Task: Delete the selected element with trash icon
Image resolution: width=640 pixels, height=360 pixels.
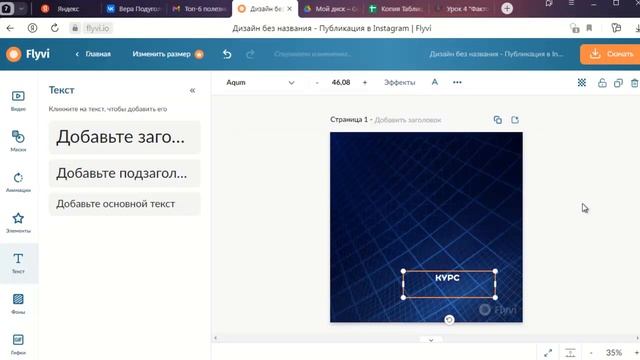Action: [x=634, y=83]
